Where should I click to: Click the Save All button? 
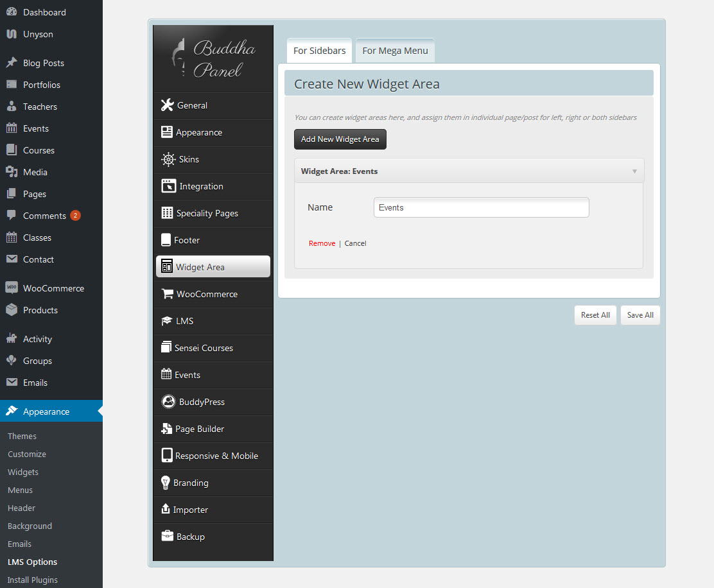point(640,315)
